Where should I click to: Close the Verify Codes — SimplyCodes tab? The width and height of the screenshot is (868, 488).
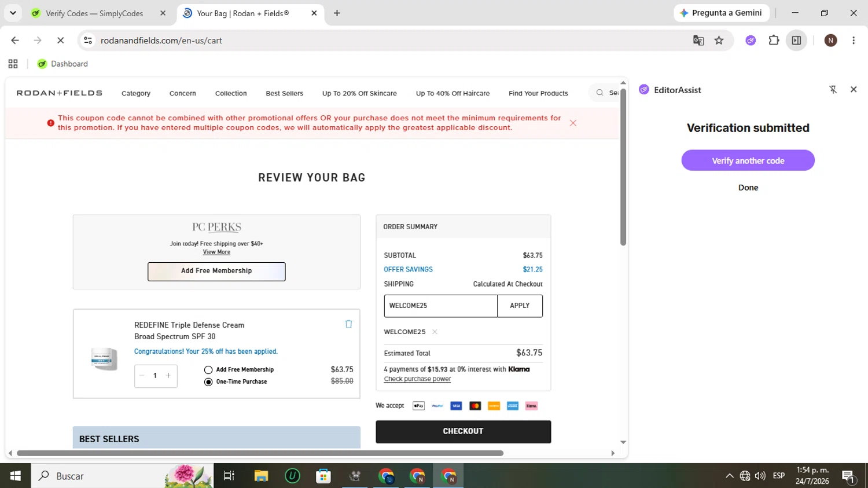coord(163,13)
